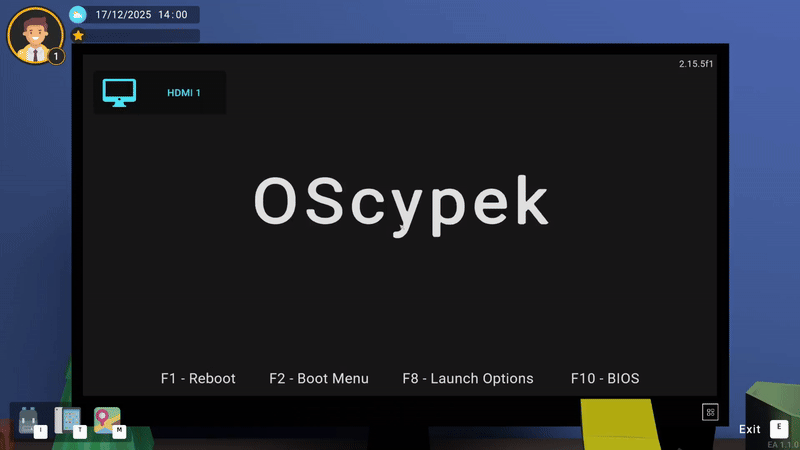Click the player avatar portrait
Viewport: 800px width, 450px height.
click(x=33, y=33)
